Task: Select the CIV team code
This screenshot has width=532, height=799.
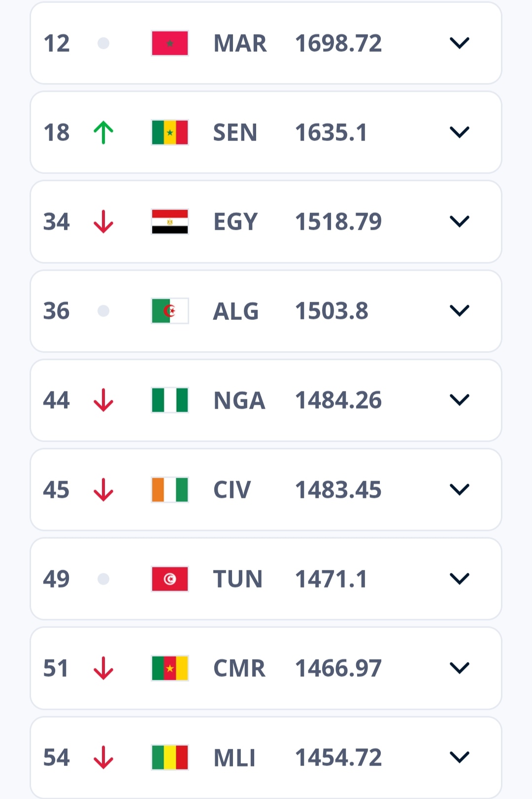Action: [232, 490]
